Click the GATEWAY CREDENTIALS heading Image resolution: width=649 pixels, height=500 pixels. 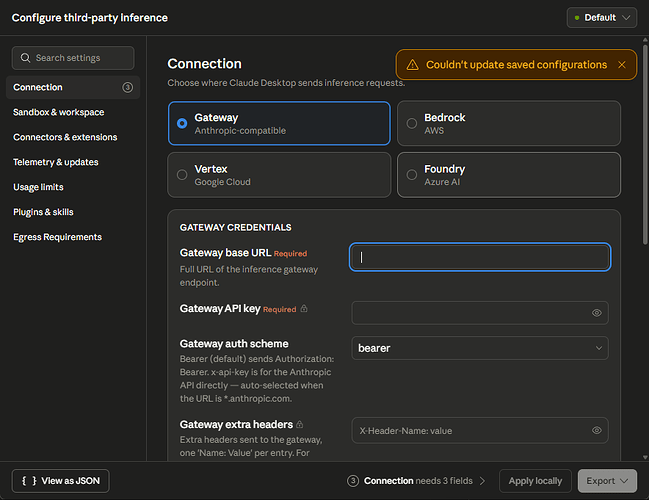click(236, 228)
